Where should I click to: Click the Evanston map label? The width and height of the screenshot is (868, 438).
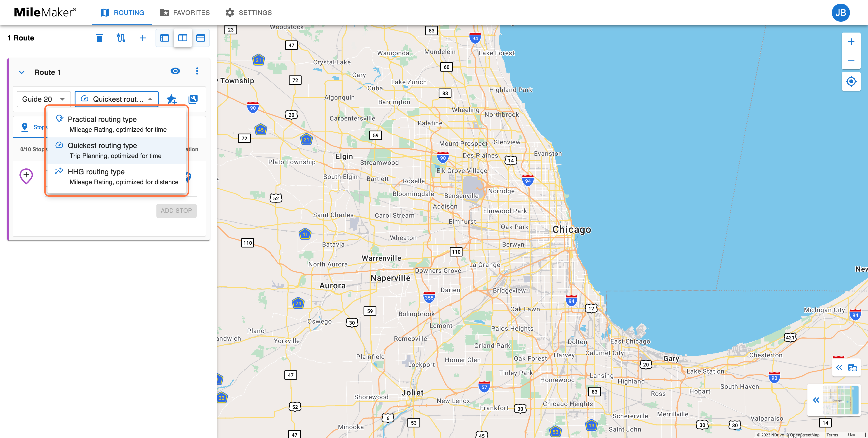548,154
